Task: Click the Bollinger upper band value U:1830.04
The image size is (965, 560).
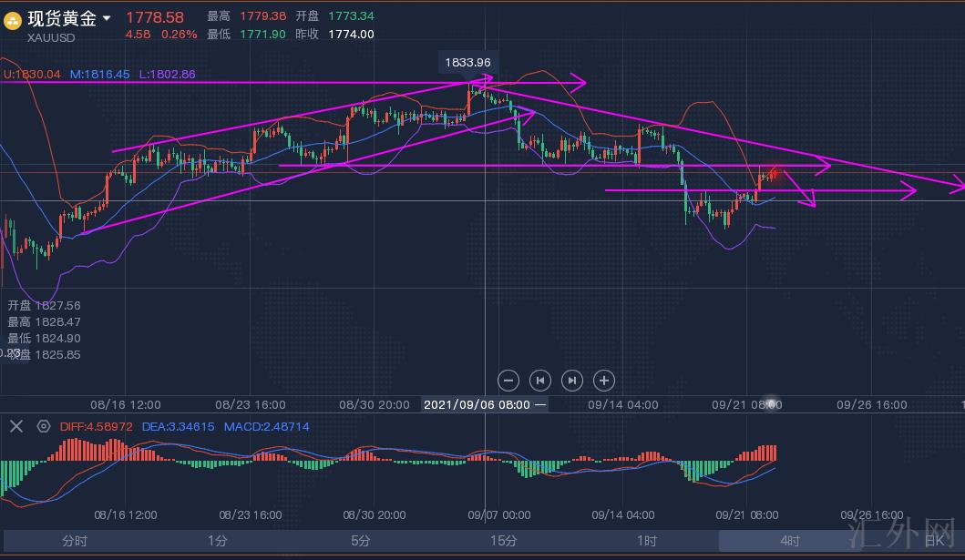Action: pos(32,74)
